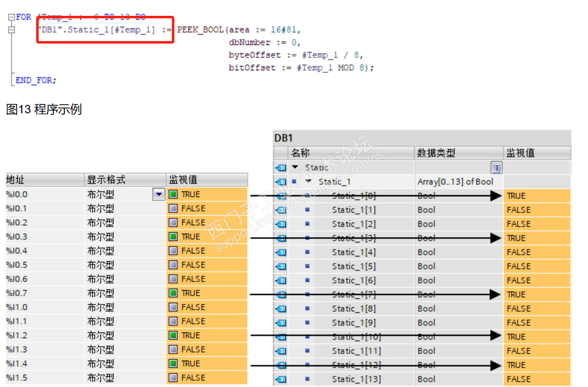Toggle the green TRUE indicator for %I0.3
Image resolution: width=588 pixels, height=387 pixels.
pyautogui.click(x=173, y=237)
